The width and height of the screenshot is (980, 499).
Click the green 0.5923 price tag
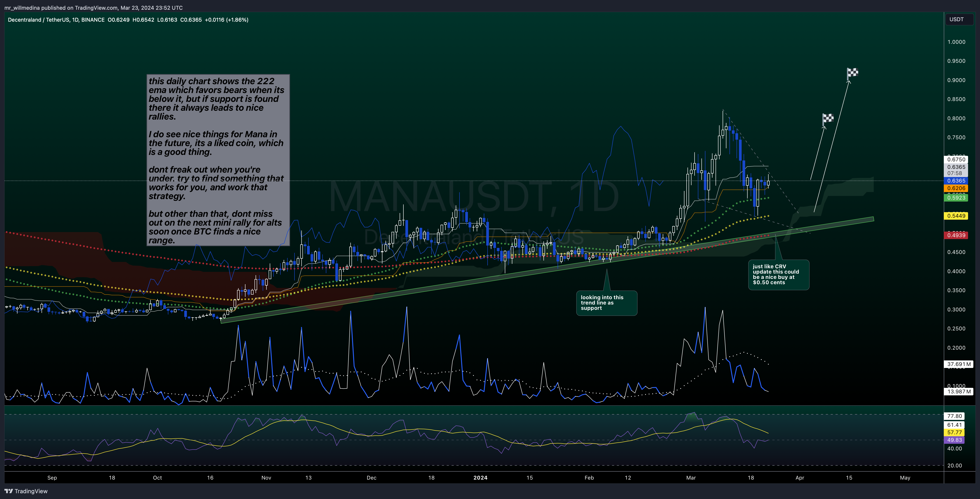pos(956,198)
